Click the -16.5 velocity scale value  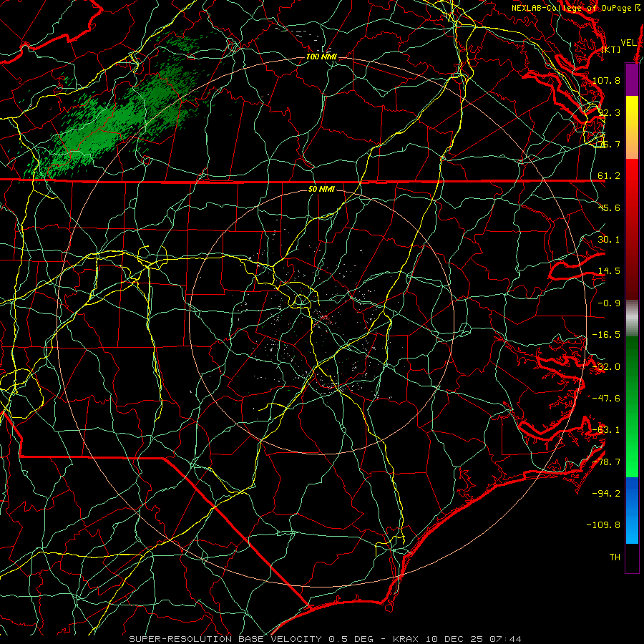point(606,335)
